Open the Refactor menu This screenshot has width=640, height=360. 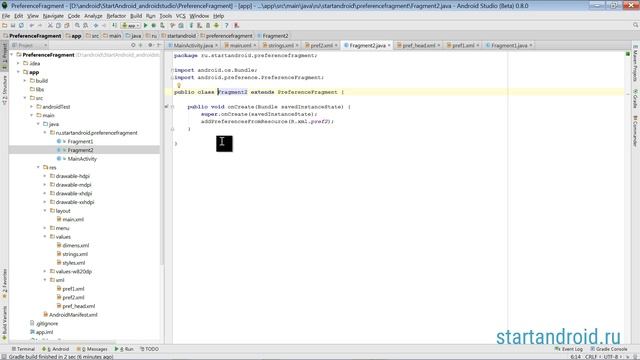tap(116, 16)
